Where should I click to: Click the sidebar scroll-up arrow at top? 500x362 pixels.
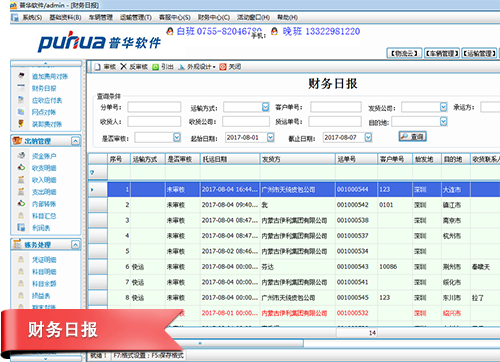[x=46, y=63]
